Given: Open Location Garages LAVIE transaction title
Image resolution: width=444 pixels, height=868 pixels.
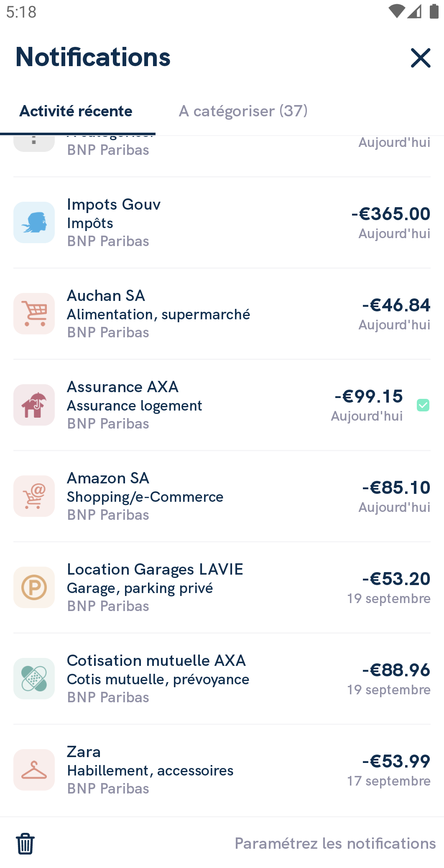Looking at the screenshot, I should click(155, 569).
